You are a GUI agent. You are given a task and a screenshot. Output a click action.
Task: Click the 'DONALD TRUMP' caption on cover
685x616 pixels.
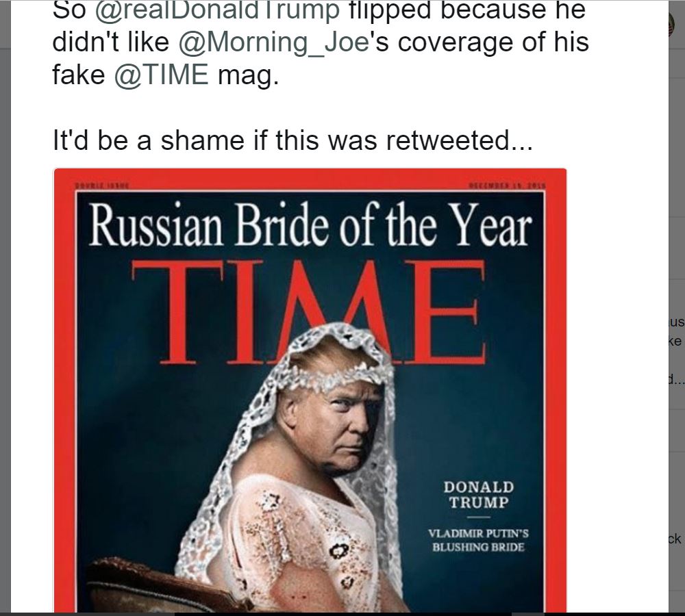tap(479, 494)
